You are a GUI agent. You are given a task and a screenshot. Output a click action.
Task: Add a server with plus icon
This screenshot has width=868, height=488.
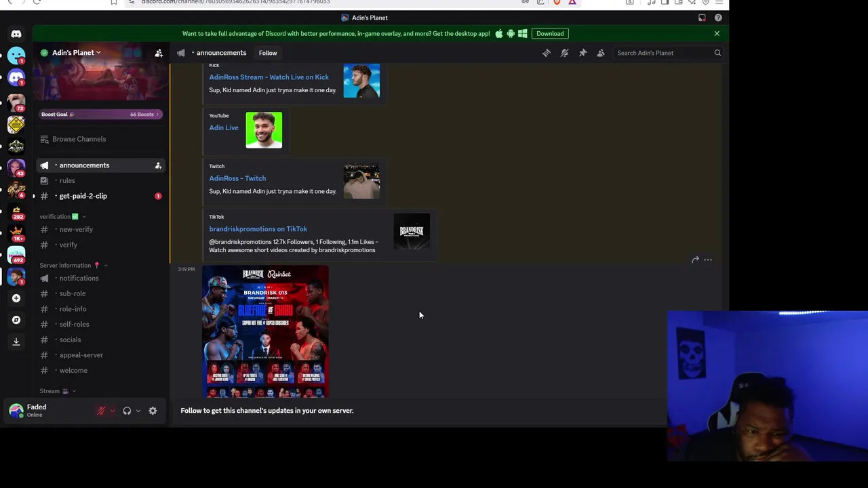pos(16,298)
